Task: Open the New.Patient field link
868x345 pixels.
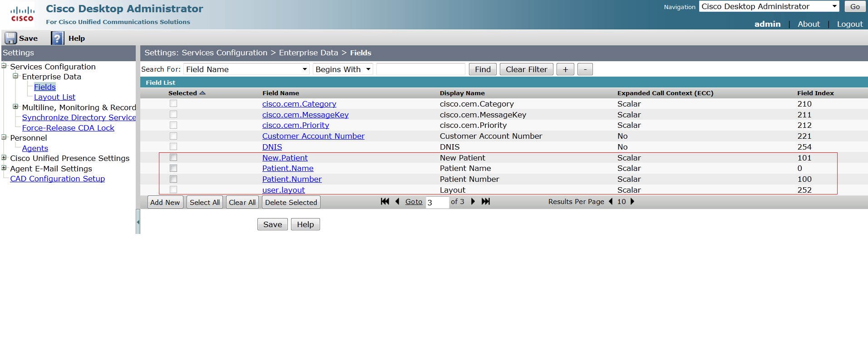Action: coord(285,158)
